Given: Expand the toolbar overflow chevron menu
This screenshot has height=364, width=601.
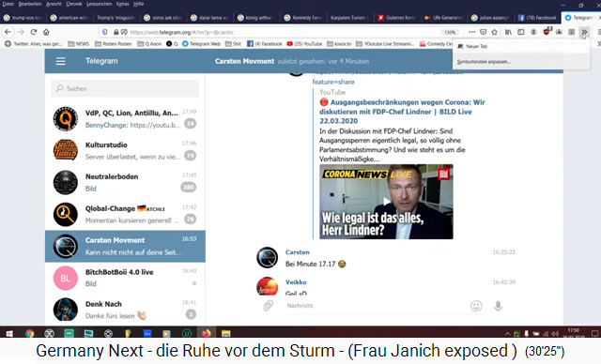Looking at the screenshot, I should pos(584,32).
